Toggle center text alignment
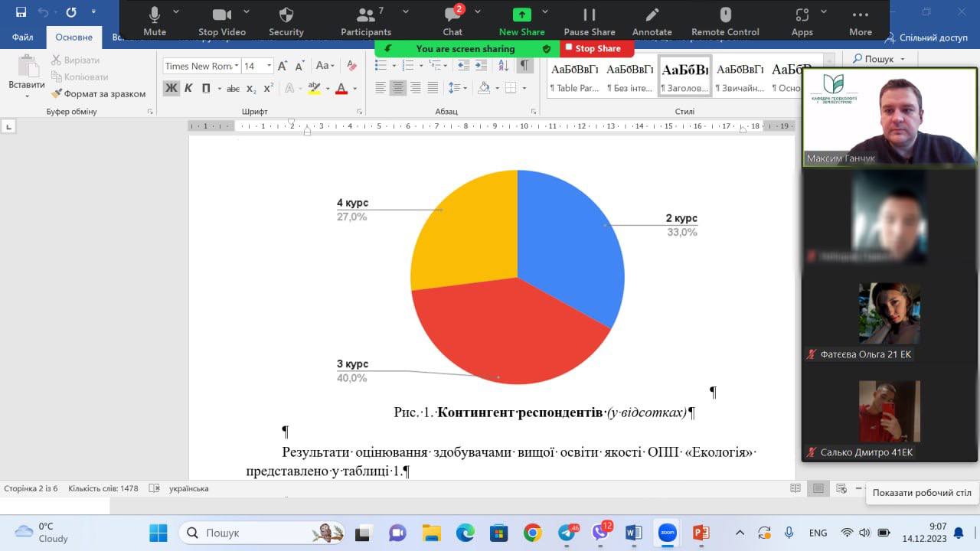 pyautogui.click(x=397, y=88)
